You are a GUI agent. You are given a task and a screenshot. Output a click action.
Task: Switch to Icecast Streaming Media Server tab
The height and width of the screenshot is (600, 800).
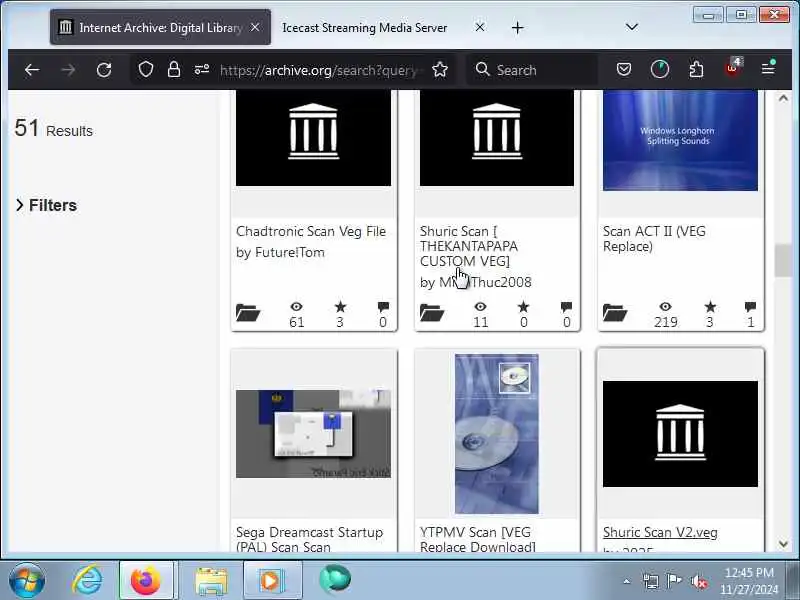(x=365, y=28)
